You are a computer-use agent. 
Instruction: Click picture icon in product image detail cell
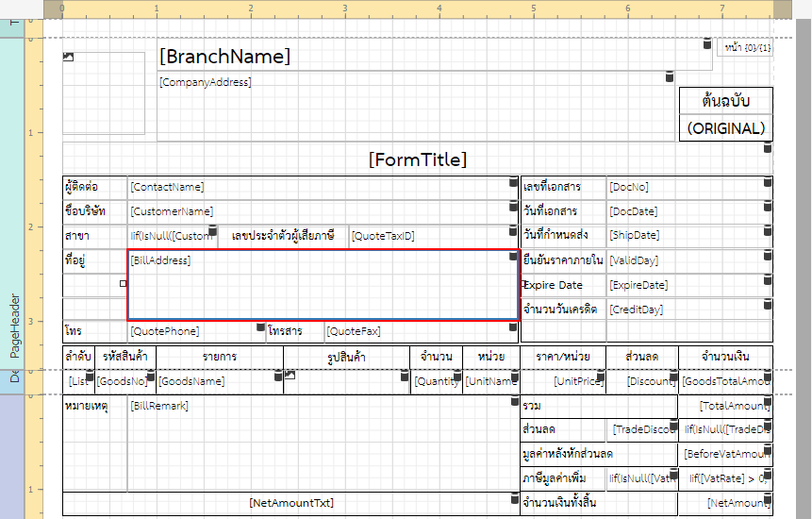(x=290, y=375)
